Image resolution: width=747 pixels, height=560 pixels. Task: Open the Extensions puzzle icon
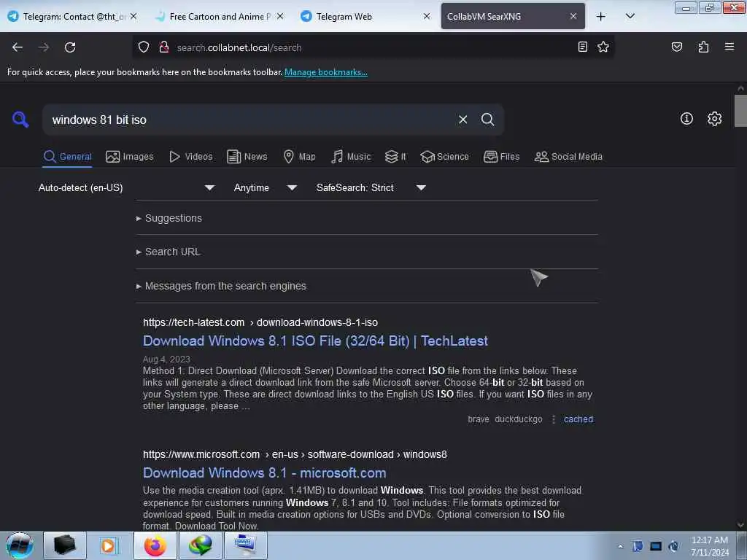point(703,47)
